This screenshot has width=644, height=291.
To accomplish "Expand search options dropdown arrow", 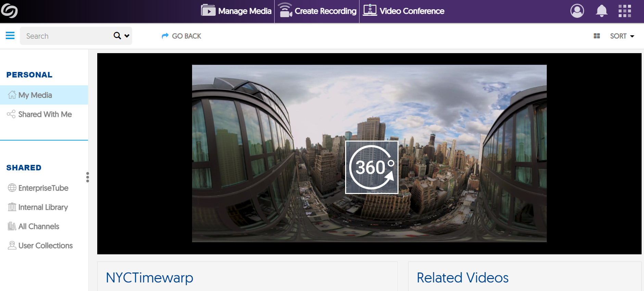I will tap(127, 36).
